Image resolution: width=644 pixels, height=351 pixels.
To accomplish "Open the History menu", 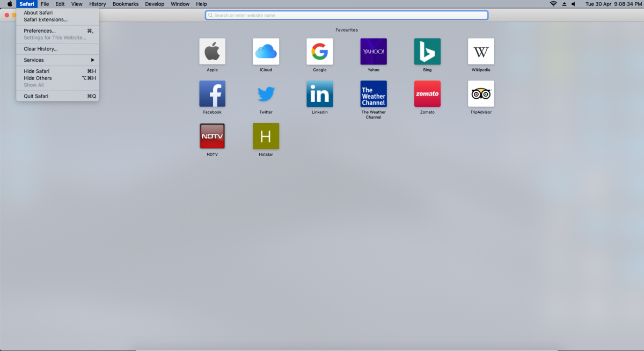I will tap(98, 4).
